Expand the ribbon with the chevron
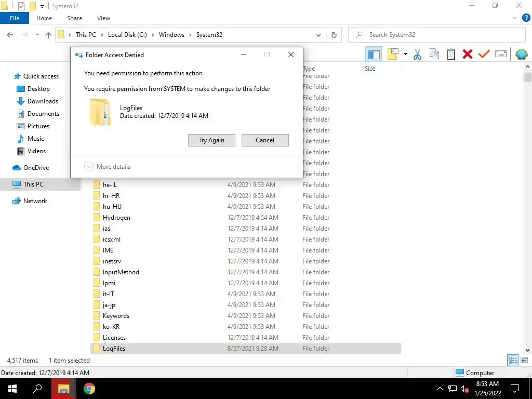The width and height of the screenshot is (532, 399). click(x=515, y=18)
